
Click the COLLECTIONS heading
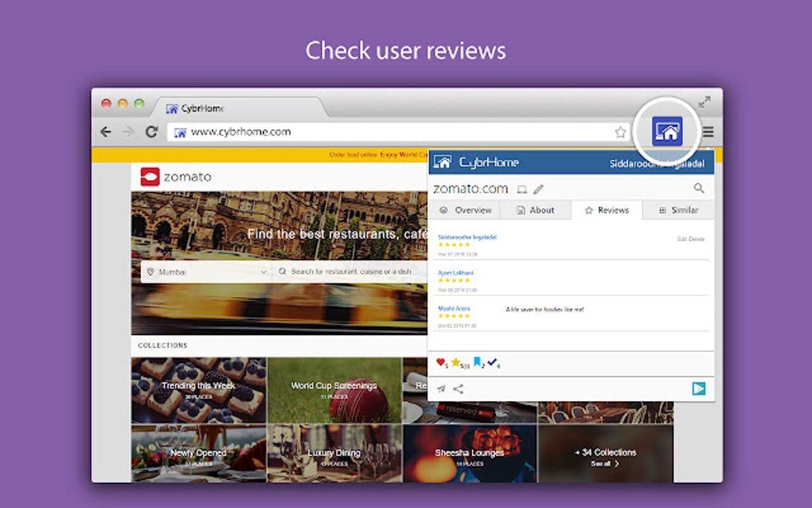pos(162,346)
